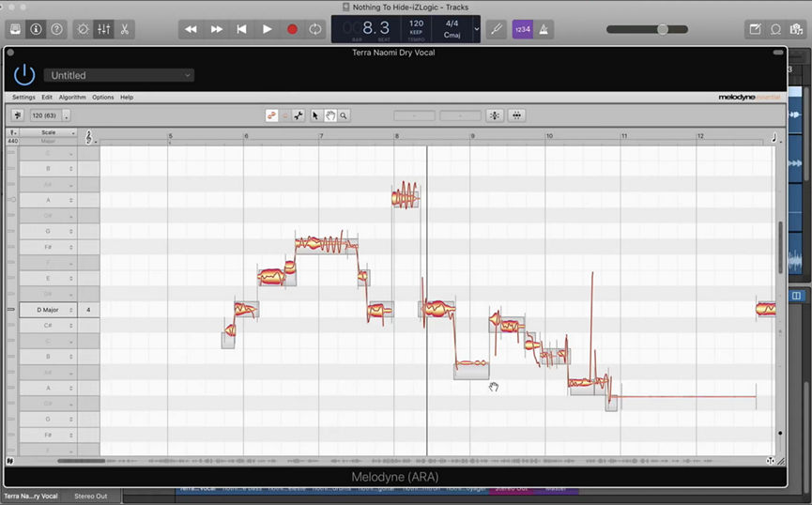Click the bar 5 ruler marker
This screenshot has height=505, width=812.
(170, 136)
